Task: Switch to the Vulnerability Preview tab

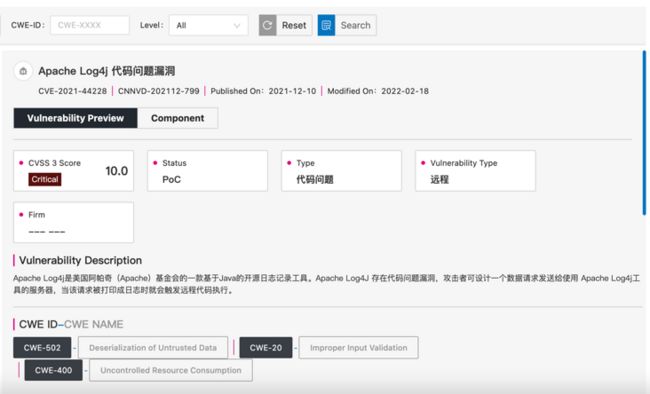Action: [75, 118]
